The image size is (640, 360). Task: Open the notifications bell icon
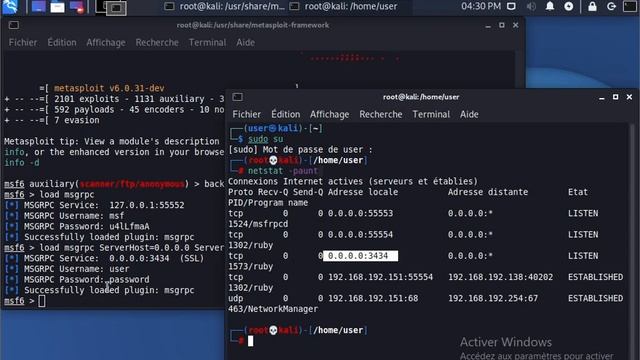(x=550, y=6)
